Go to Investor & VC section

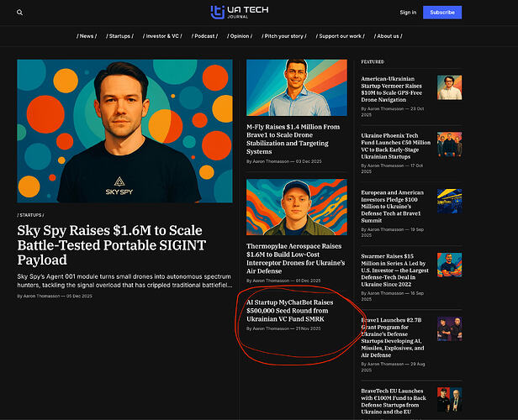tap(162, 36)
